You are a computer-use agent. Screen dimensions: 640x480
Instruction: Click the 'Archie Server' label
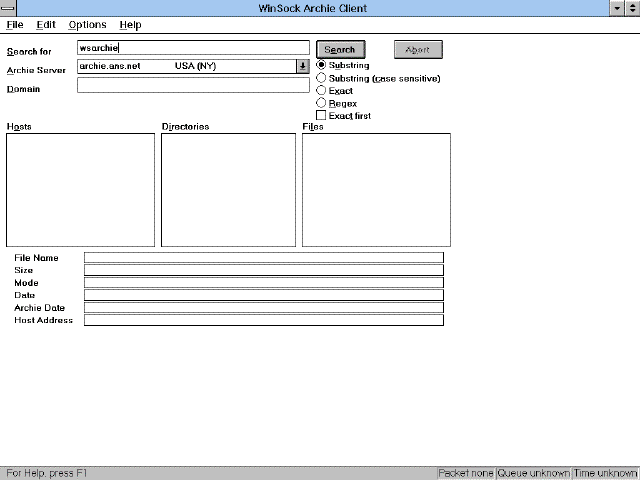36,70
